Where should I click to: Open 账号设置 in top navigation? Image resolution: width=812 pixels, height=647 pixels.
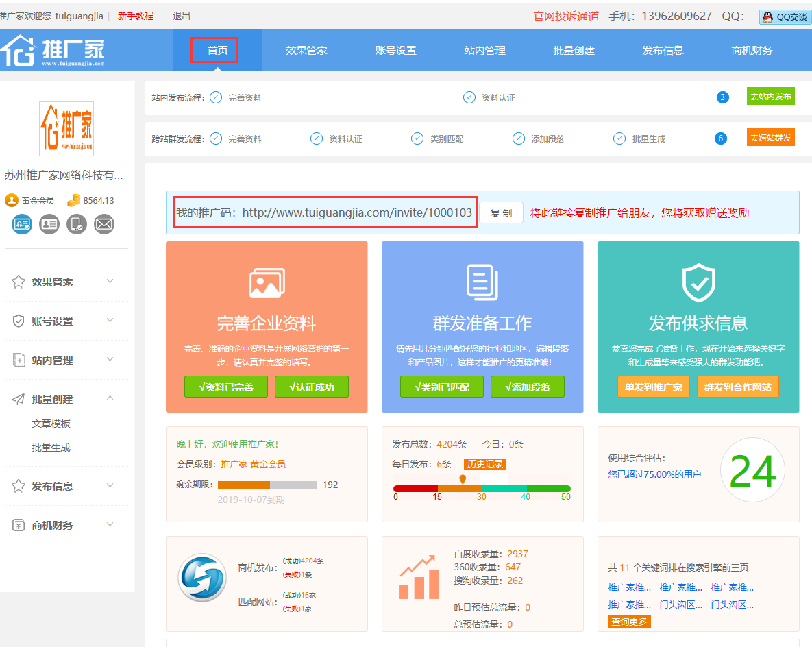coord(395,50)
